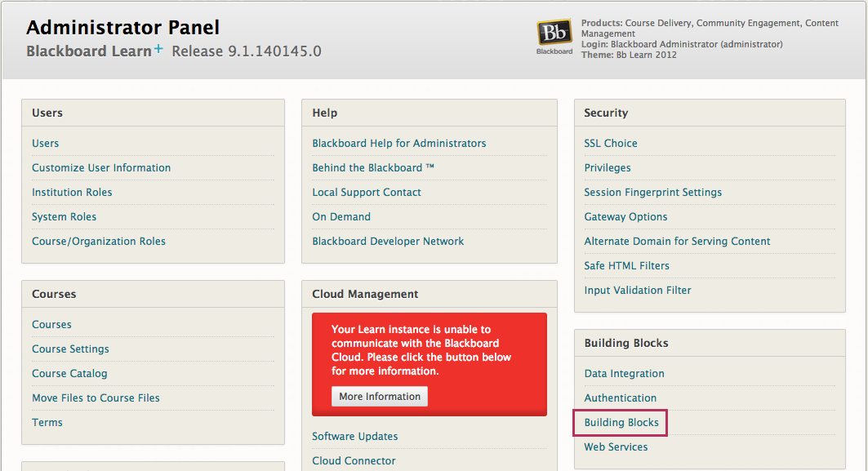The height and width of the screenshot is (471, 868).
Task: Open the Courses link in Courses panel
Action: tap(51, 324)
